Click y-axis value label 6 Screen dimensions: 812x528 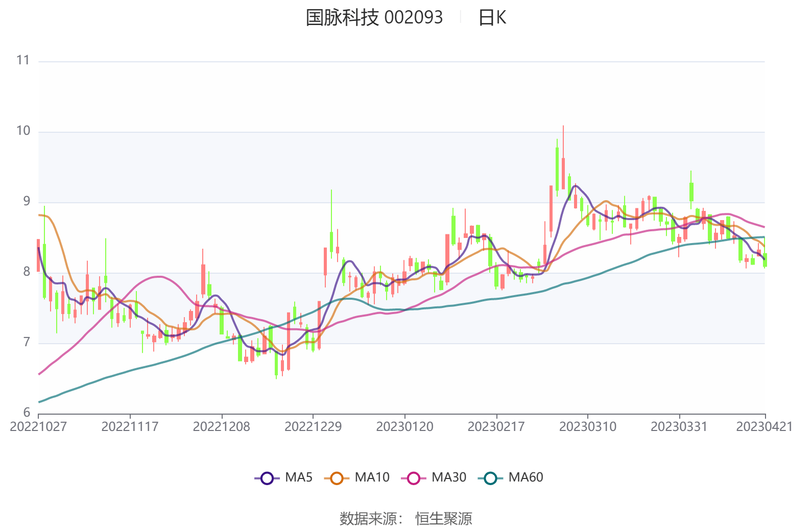tap(27, 413)
